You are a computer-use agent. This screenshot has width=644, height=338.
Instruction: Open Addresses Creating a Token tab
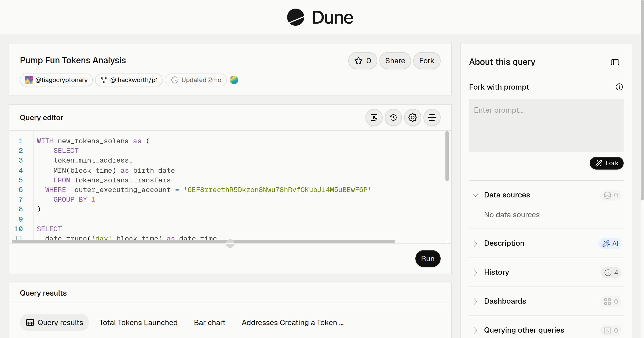pyautogui.click(x=292, y=322)
